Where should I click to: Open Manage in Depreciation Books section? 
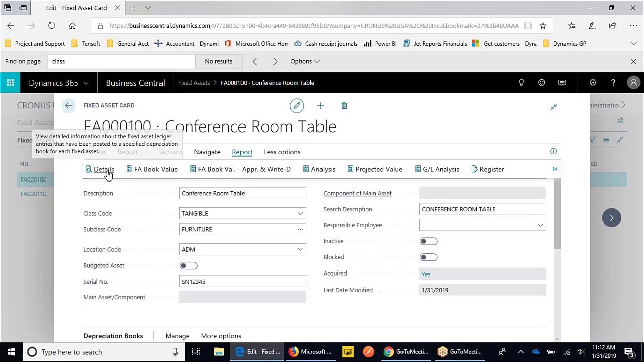pyautogui.click(x=177, y=336)
